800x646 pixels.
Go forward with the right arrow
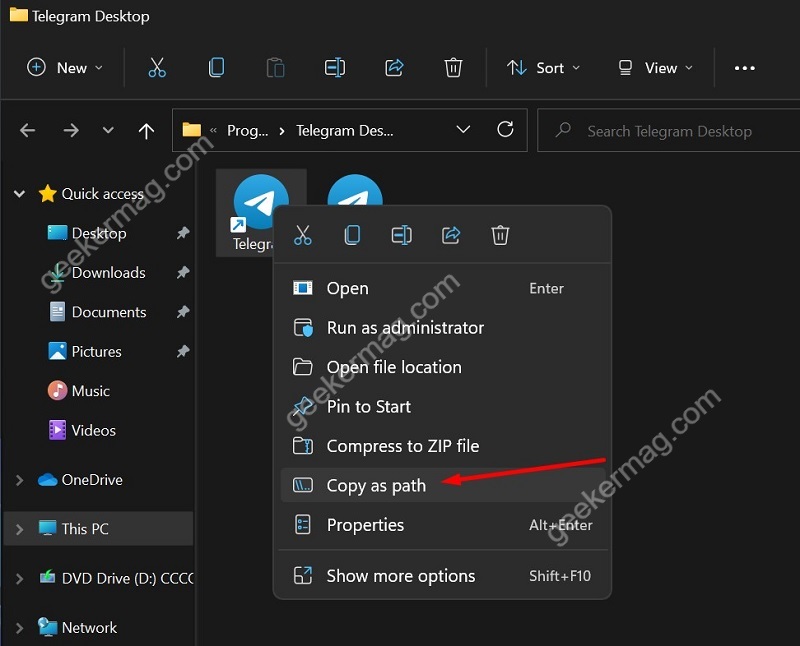[71, 131]
